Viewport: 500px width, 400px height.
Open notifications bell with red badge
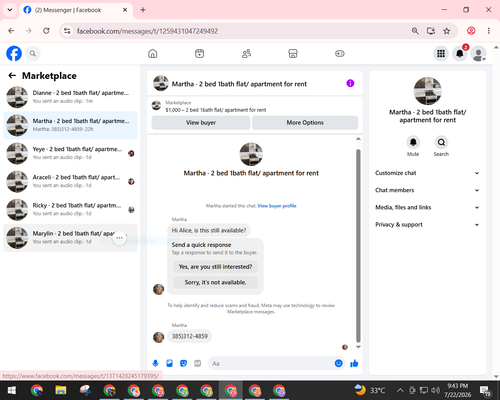460,53
